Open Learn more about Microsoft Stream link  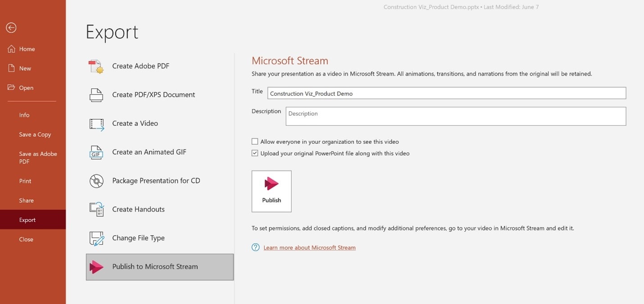[x=309, y=248]
